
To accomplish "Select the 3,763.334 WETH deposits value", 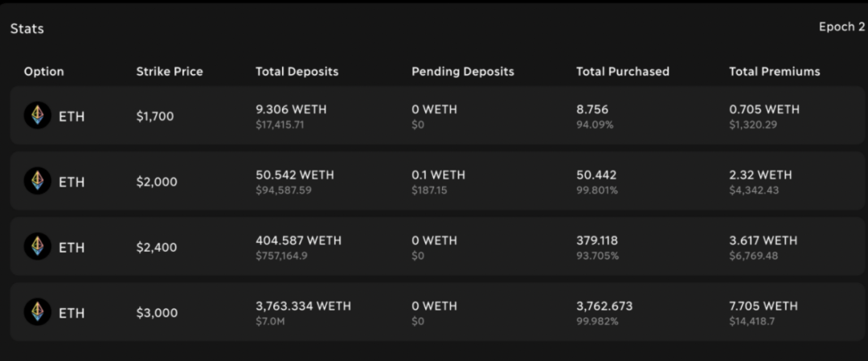I will [303, 306].
